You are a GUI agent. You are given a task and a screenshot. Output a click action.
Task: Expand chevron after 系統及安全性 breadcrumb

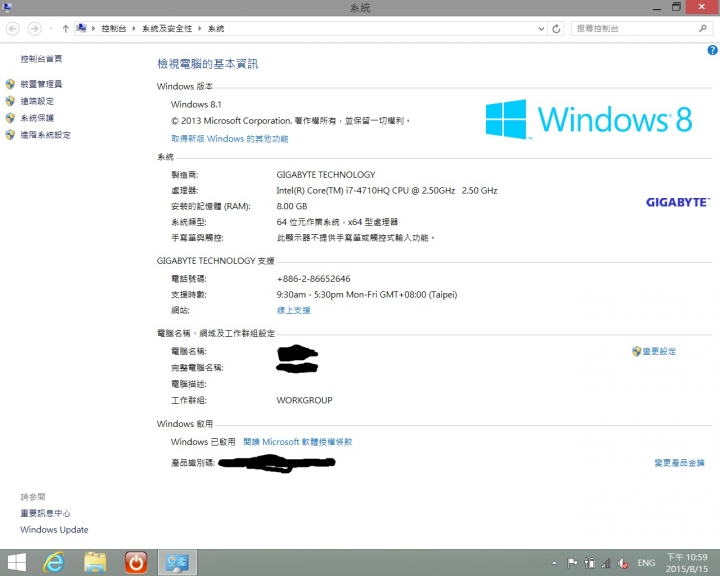(200, 28)
